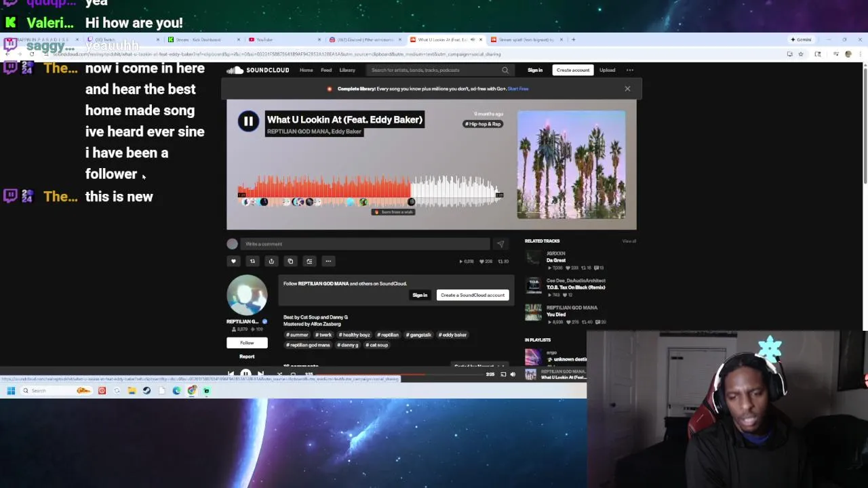Viewport: 868px width, 488px height.
Task: Open File Explorer from the taskbar
Action: pyautogui.click(x=132, y=390)
